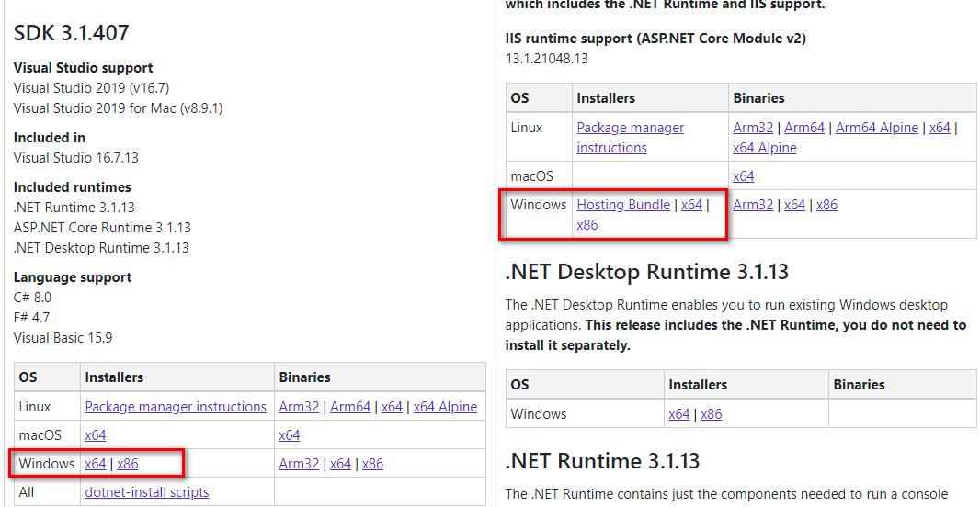Get ASP.NET Core Windows Arm32 binary
Image resolution: width=980 pixels, height=507 pixels.
coord(753,205)
